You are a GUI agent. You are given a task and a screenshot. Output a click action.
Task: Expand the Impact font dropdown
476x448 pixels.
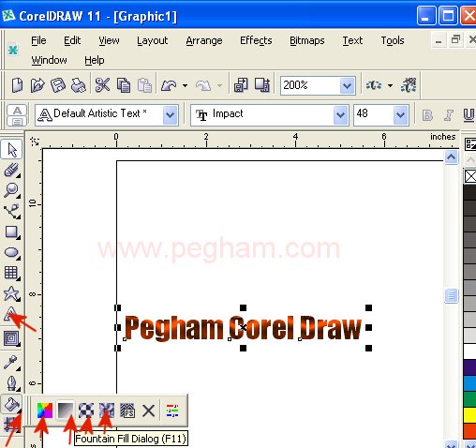(341, 115)
